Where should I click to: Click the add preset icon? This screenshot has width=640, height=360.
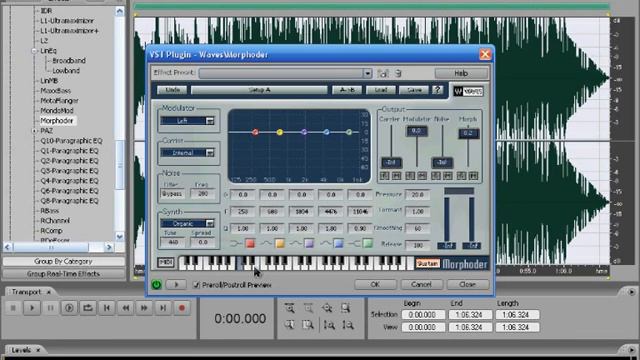(x=382, y=73)
